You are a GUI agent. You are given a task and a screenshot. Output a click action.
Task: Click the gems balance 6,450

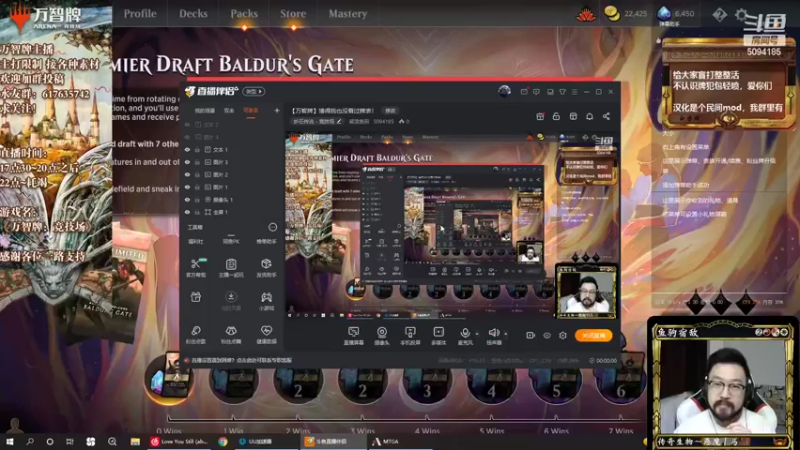tap(676, 14)
